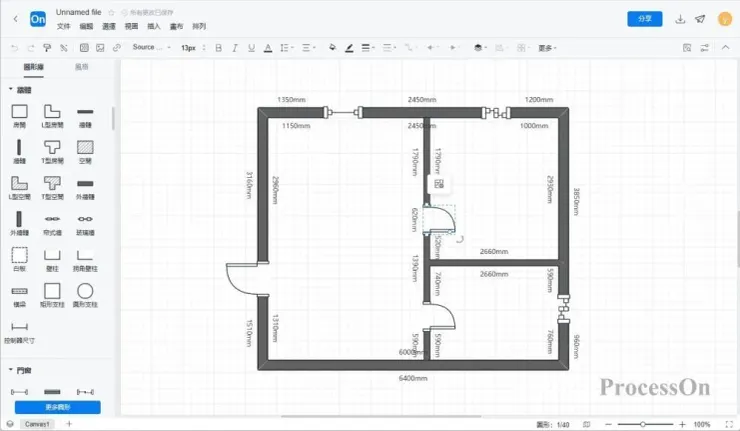Select the T型空間 shape
Viewport: 740px width, 431px height.
click(52, 187)
